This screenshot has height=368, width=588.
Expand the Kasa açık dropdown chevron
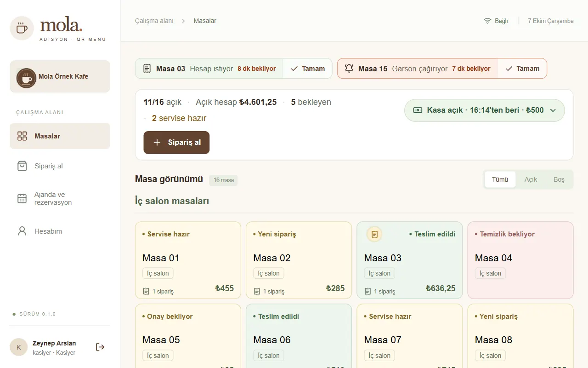click(553, 110)
